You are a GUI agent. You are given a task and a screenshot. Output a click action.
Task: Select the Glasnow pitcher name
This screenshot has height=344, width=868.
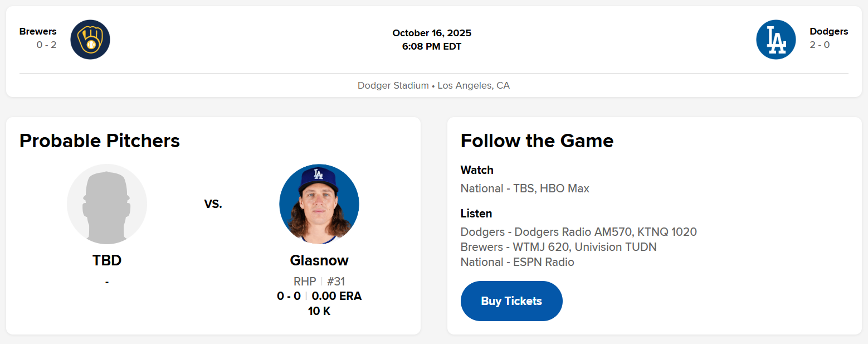[x=319, y=260]
